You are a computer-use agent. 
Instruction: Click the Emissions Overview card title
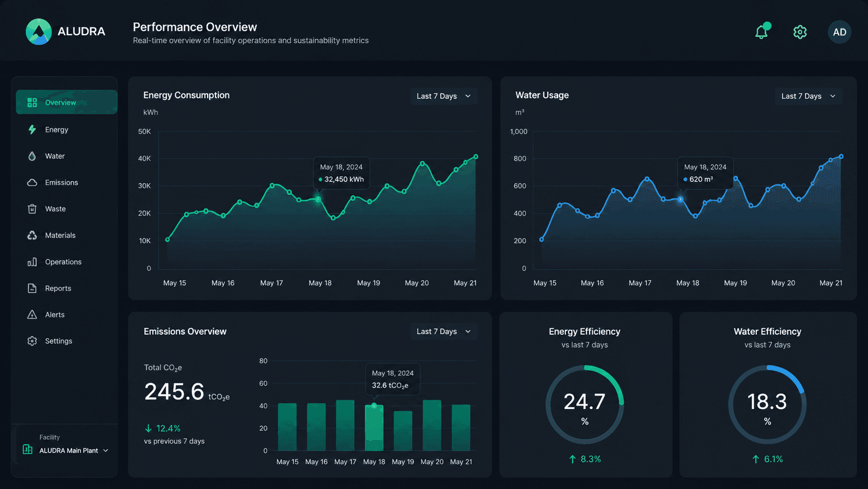tap(185, 332)
